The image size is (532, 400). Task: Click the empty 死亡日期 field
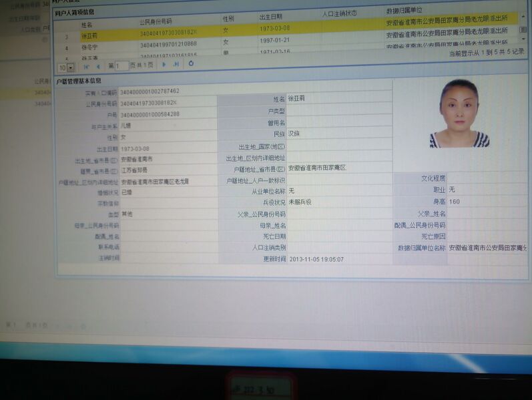coord(340,236)
